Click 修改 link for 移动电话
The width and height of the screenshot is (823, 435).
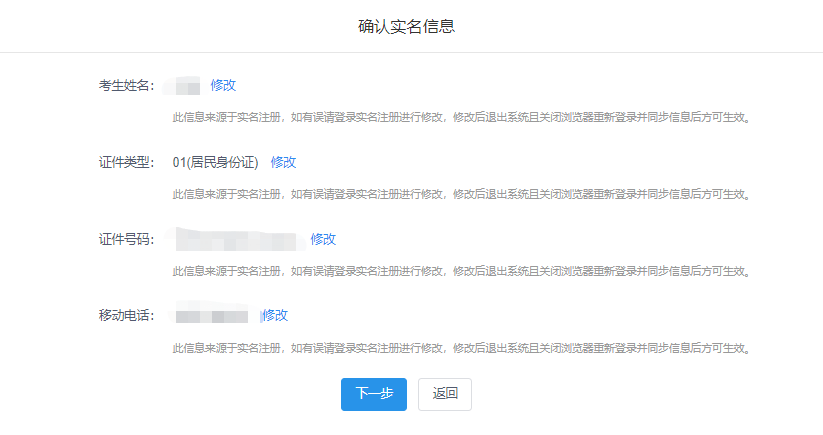click(275, 315)
